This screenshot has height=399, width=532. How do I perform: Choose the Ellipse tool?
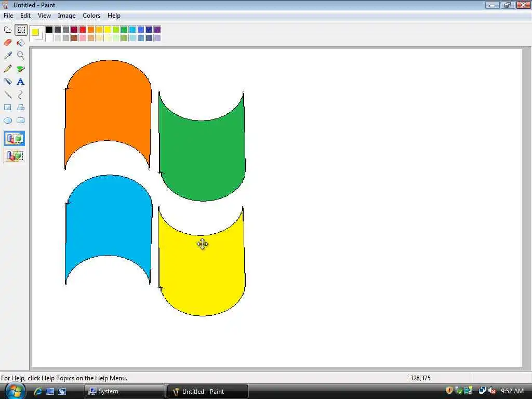8,121
